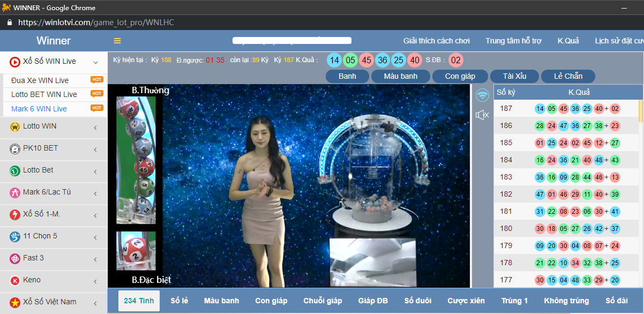
Task: Switch to the Màu banh bottom tab
Action: tap(221, 301)
